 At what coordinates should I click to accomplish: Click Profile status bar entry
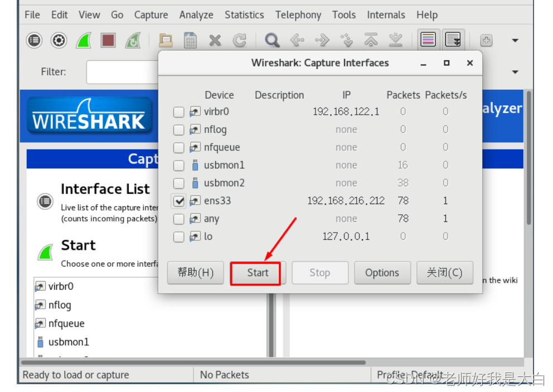[x=410, y=375]
